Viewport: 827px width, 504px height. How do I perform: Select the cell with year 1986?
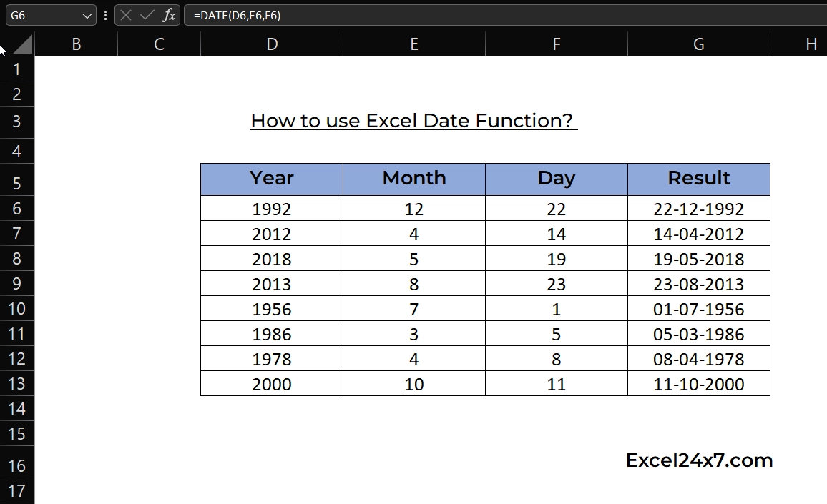coord(272,333)
